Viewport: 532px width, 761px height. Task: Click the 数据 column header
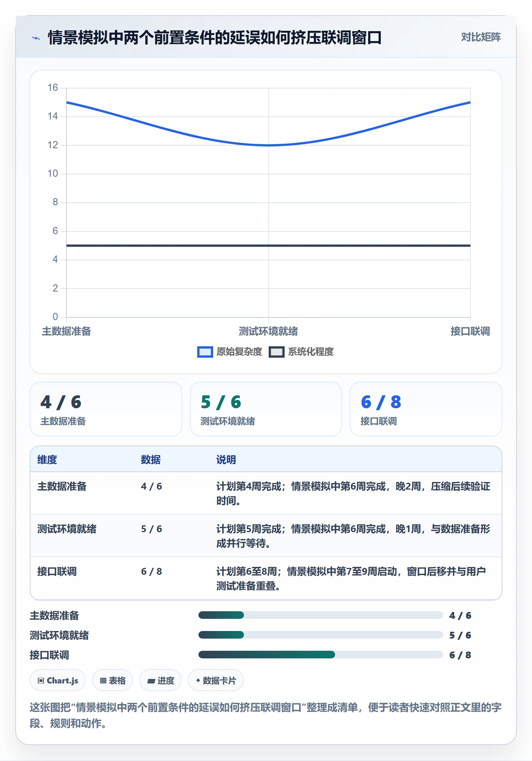pyautogui.click(x=151, y=460)
